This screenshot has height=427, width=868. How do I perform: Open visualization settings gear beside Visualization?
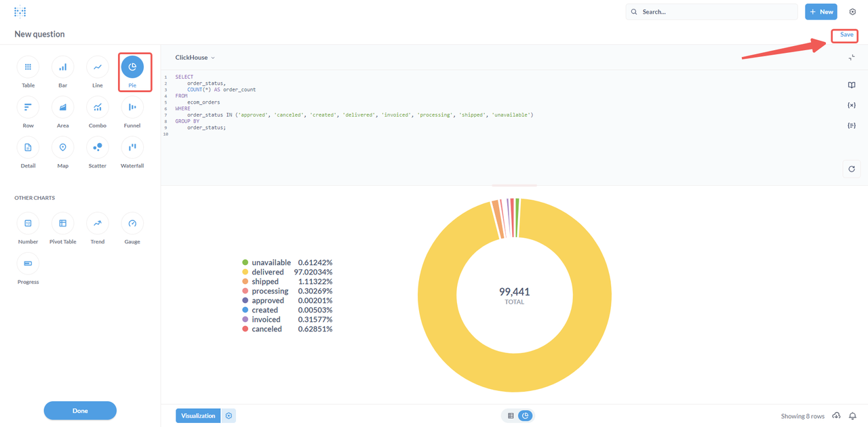[x=229, y=415]
